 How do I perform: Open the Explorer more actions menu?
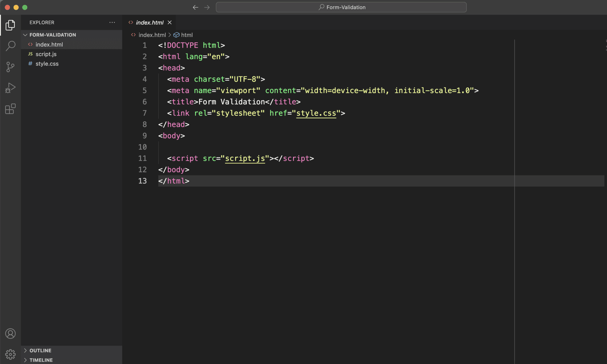click(112, 22)
